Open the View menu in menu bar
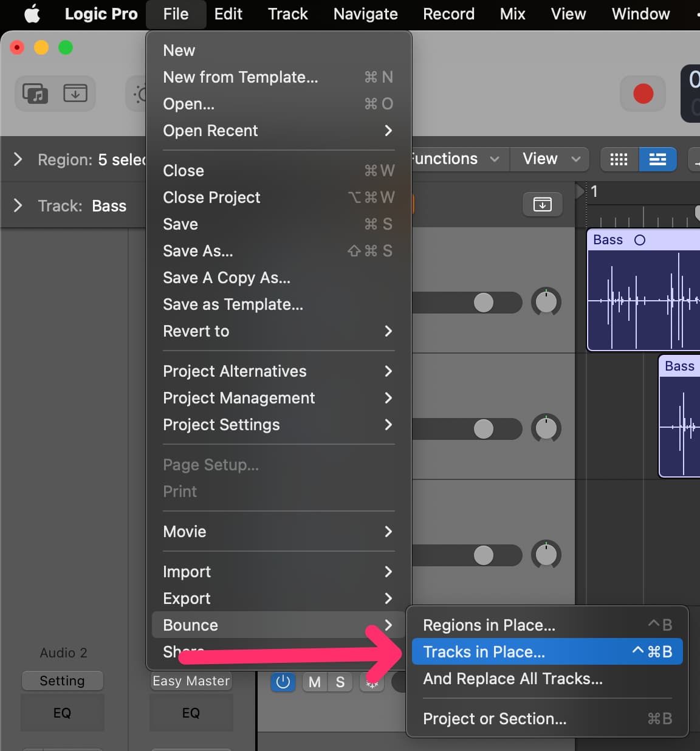 pos(568,13)
